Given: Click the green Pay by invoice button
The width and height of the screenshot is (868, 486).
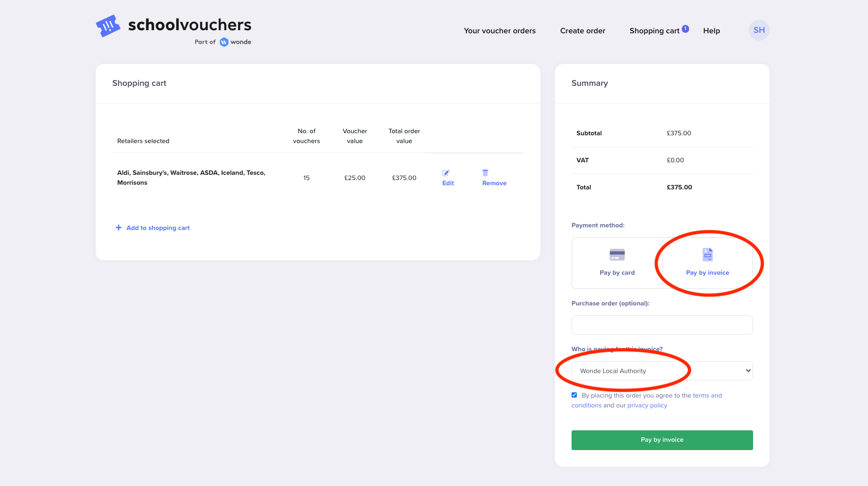Looking at the screenshot, I should click(x=662, y=440).
